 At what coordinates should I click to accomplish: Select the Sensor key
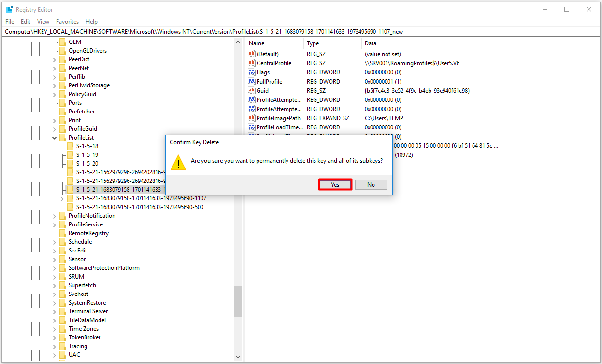[77, 259]
